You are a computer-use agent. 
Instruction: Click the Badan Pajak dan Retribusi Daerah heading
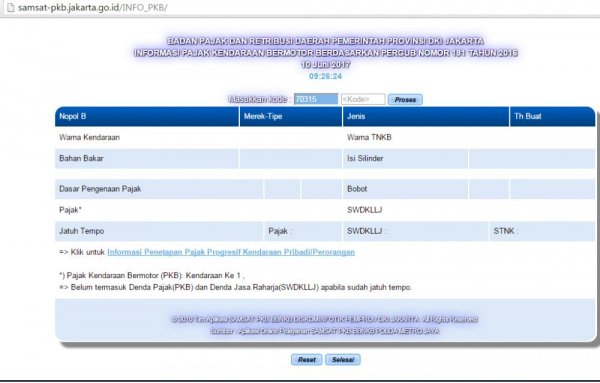tap(325, 41)
